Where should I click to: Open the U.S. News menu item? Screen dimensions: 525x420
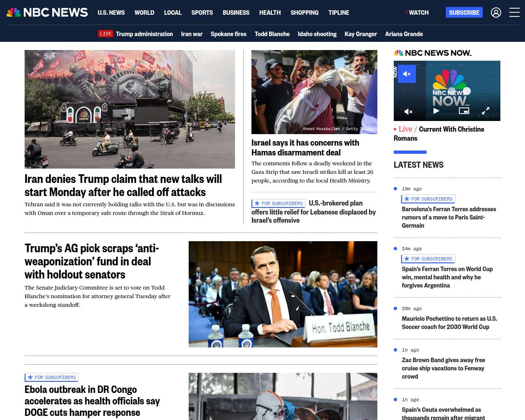[x=111, y=13]
